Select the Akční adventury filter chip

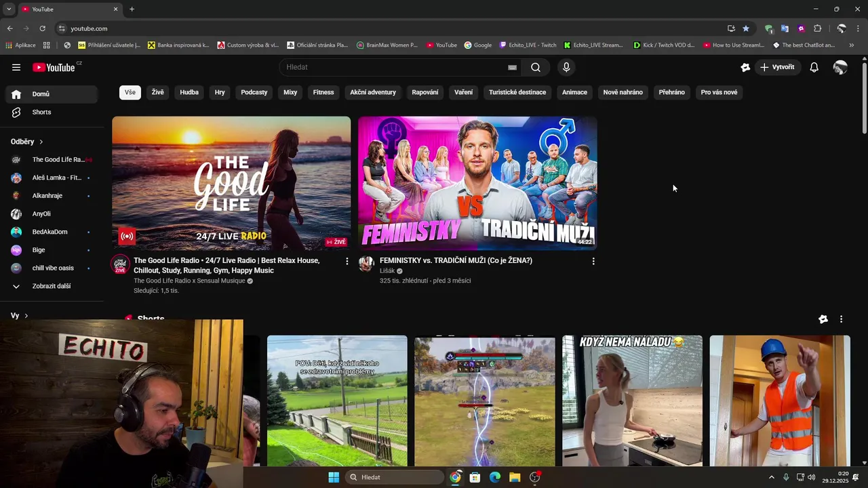[x=373, y=92]
